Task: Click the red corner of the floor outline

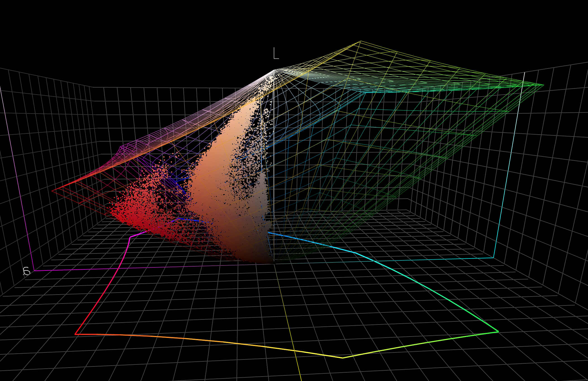Action: (x=75, y=334)
